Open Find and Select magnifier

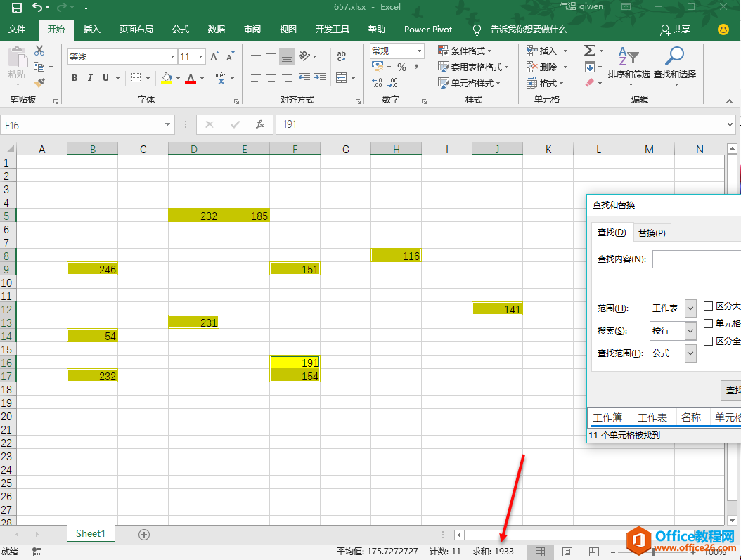tap(675, 66)
